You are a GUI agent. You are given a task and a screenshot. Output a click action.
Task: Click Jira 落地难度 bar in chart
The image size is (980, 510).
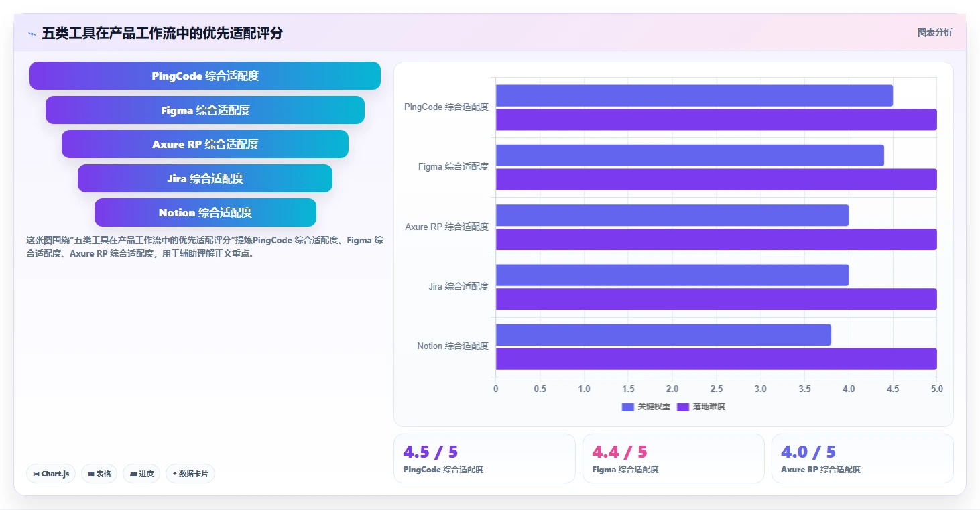[717, 299]
